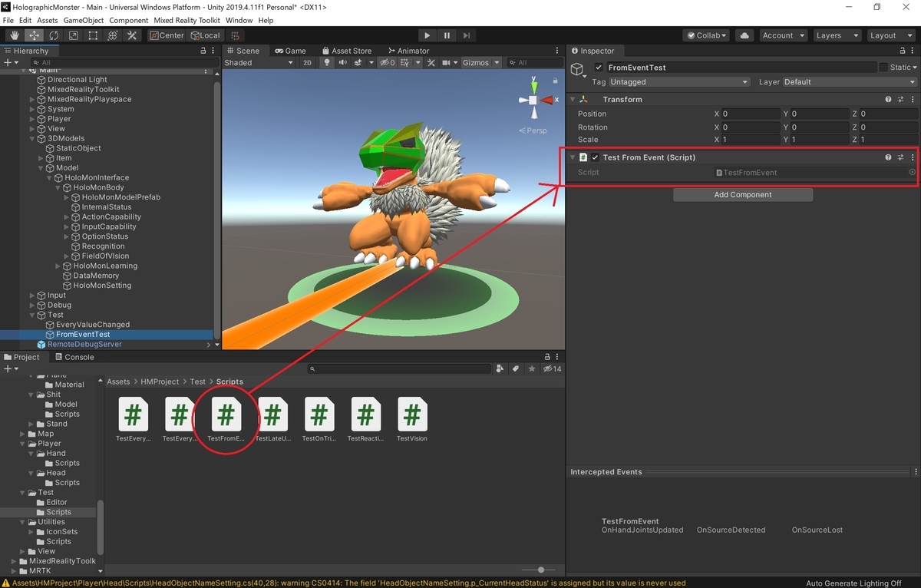The height and width of the screenshot is (588, 921).
Task: Toggle 2D view mode
Action: 308,63
